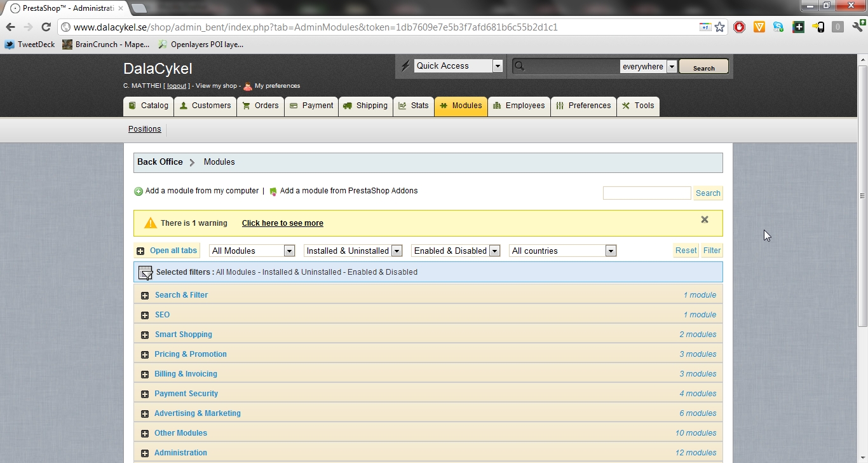This screenshot has height=463, width=868.
Task: Click the lightning Quick Access icon
Action: coord(405,66)
